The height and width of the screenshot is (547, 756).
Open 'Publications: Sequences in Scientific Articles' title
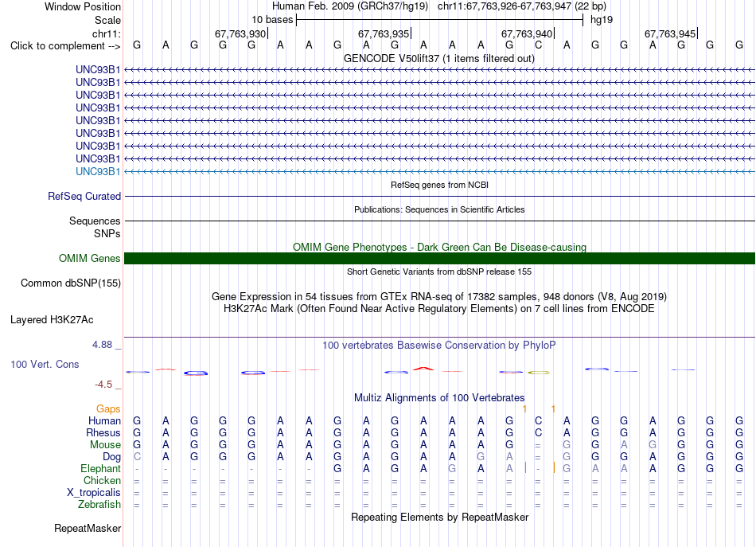click(x=439, y=209)
